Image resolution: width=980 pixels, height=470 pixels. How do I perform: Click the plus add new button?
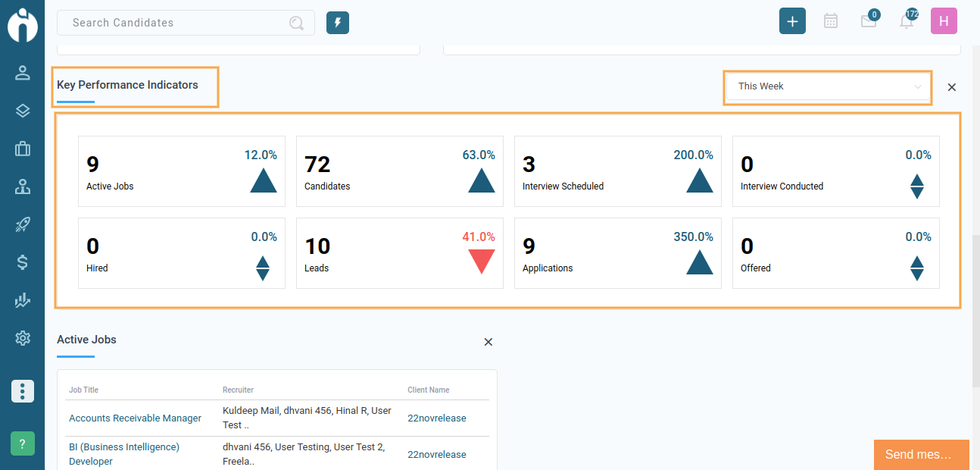pos(792,21)
